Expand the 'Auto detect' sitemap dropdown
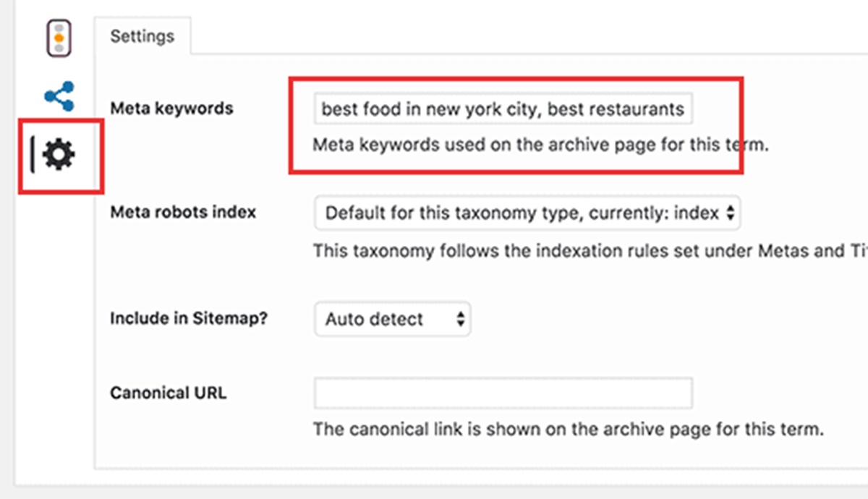This screenshot has height=499, width=868. point(391,319)
